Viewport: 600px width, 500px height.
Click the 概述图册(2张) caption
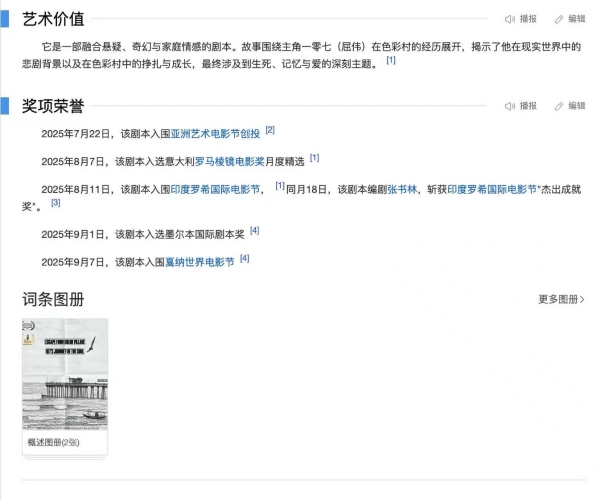coord(54,441)
